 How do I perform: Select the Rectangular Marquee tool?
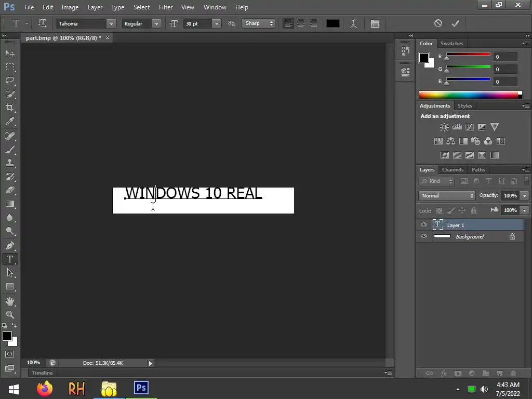coord(10,67)
